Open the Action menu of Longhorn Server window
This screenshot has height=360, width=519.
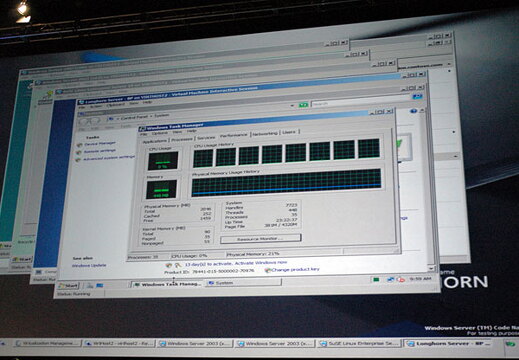click(x=96, y=106)
